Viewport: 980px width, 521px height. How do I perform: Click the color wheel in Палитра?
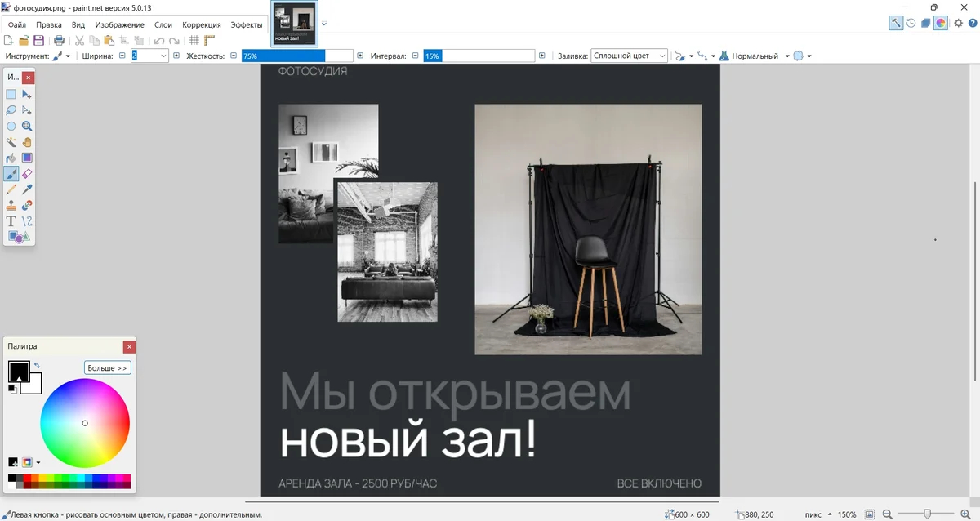pos(85,423)
